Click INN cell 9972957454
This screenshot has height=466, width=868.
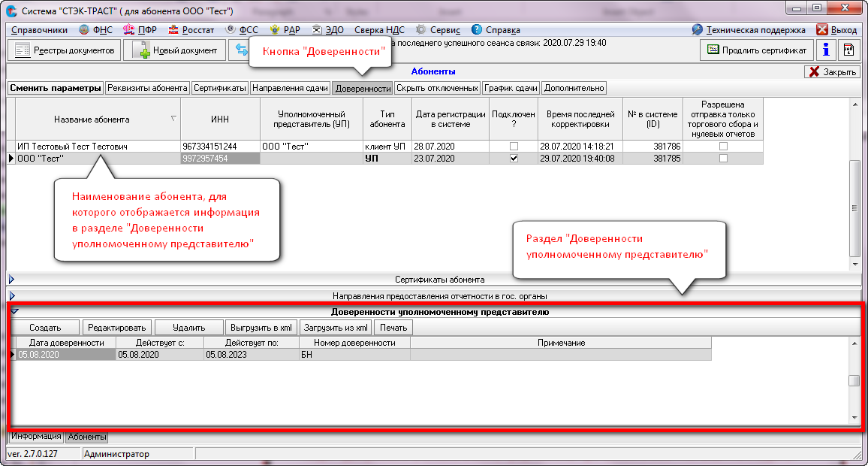point(220,159)
